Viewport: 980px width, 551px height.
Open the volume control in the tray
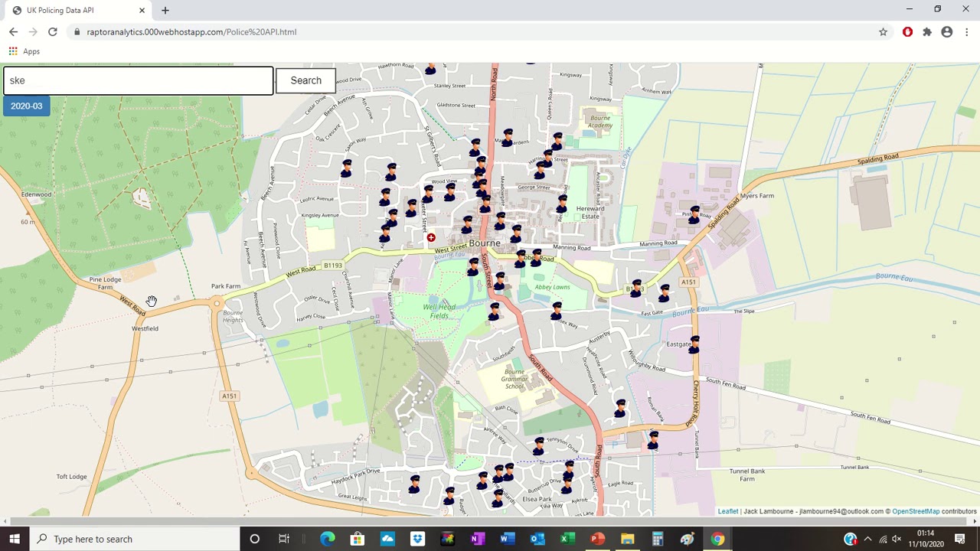coord(897,539)
